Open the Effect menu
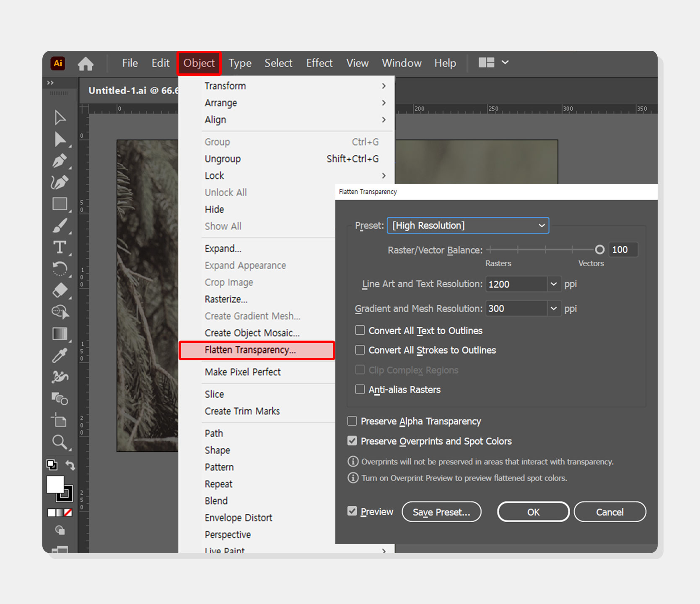Viewport: 700px width, 604px height. point(319,63)
